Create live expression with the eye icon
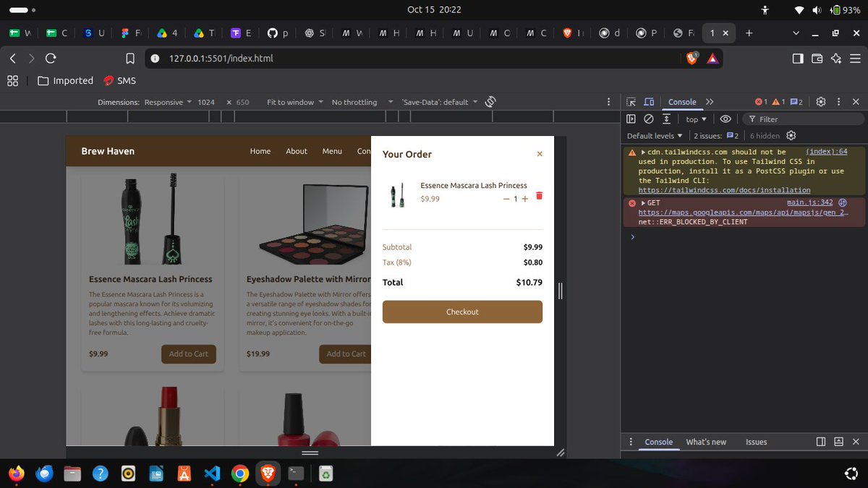Image resolution: width=868 pixels, height=488 pixels. pyautogui.click(x=726, y=119)
